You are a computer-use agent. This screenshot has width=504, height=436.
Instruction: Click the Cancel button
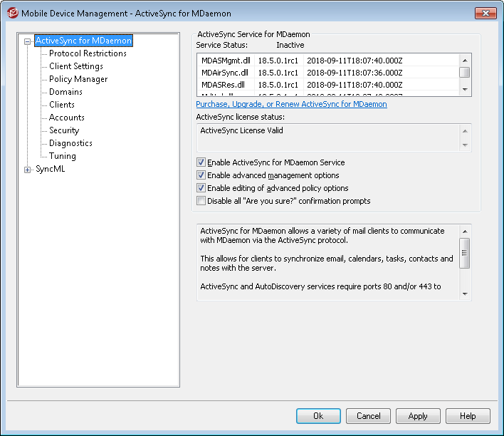pos(368,416)
